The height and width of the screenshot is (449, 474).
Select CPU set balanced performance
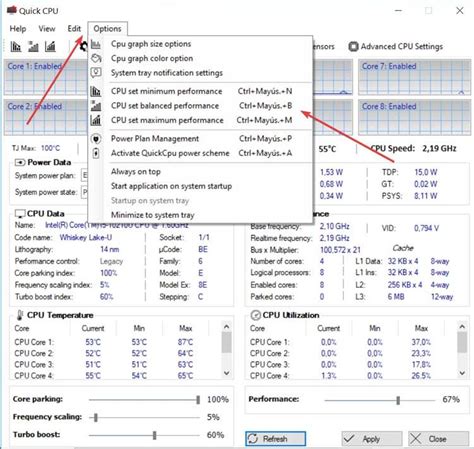pyautogui.click(x=201, y=106)
